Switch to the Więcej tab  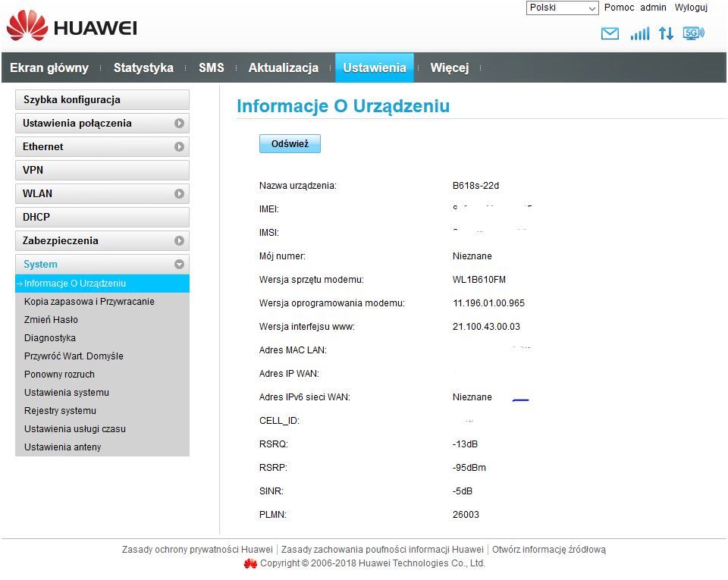point(449,67)
